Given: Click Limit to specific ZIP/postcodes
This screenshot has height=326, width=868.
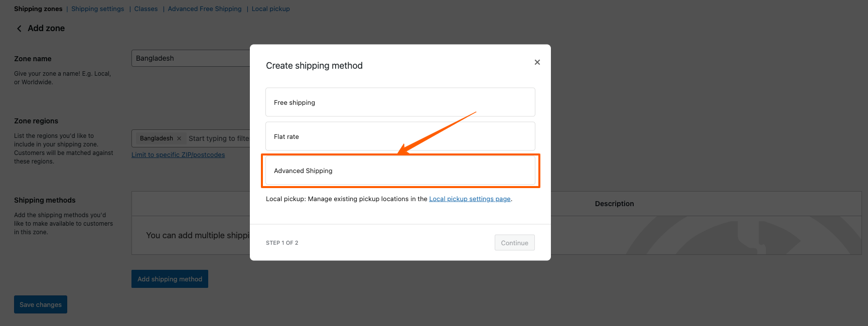Looking at the screenshot, I should pyautogui.click(x=178, y=155).
